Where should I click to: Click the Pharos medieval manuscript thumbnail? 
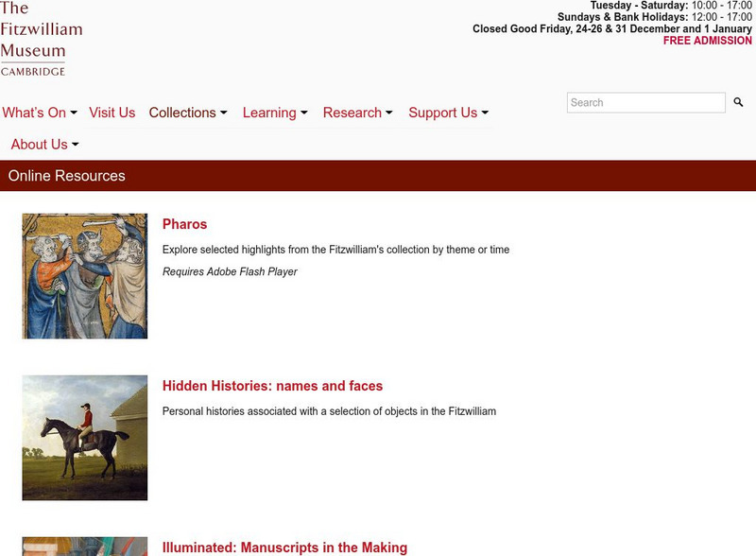coord(85,276)
